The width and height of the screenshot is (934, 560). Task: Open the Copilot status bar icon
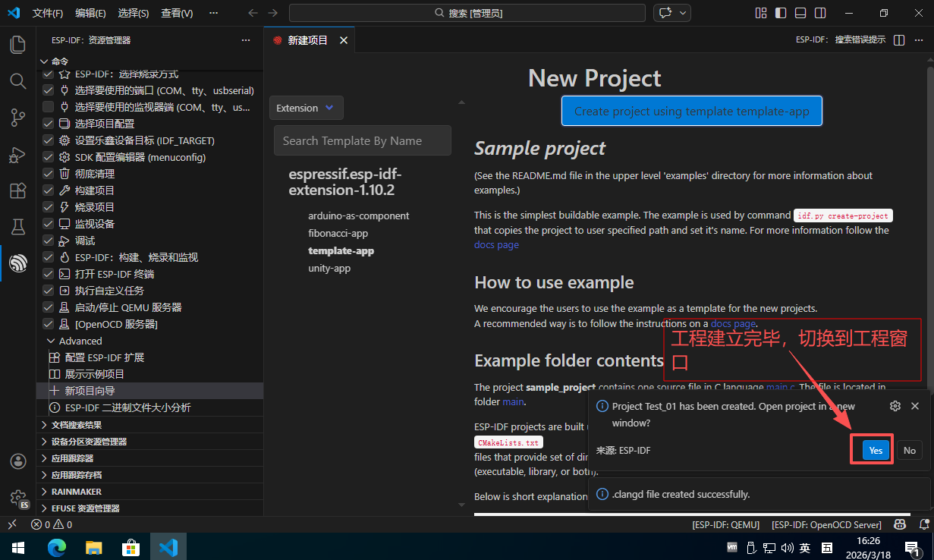click(x=900, y=524)
